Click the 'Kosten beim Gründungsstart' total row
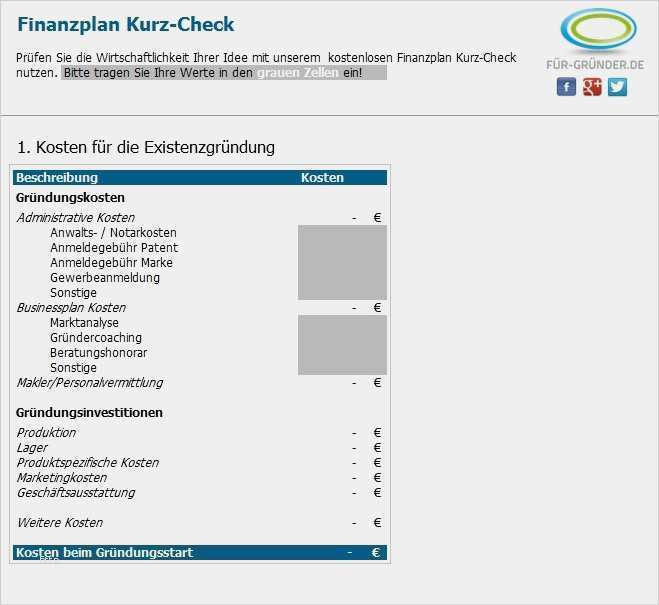The height and width of the screenshot is (605, 659). click(200, 552)
